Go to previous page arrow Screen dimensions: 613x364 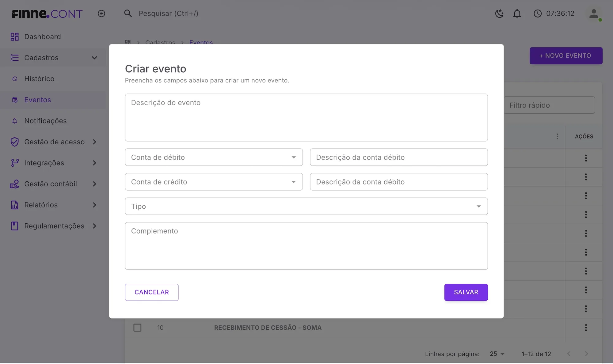coord(569,354)
